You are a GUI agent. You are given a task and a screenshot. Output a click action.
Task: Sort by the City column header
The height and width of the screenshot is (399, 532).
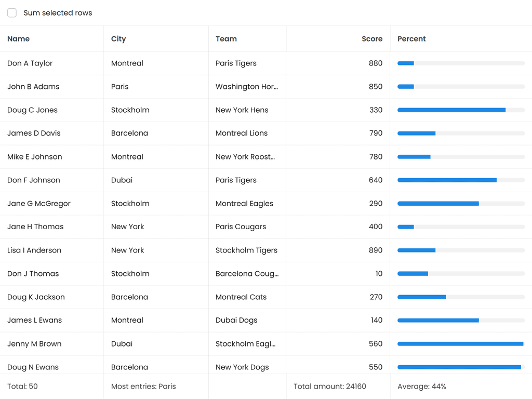point(118,39)
